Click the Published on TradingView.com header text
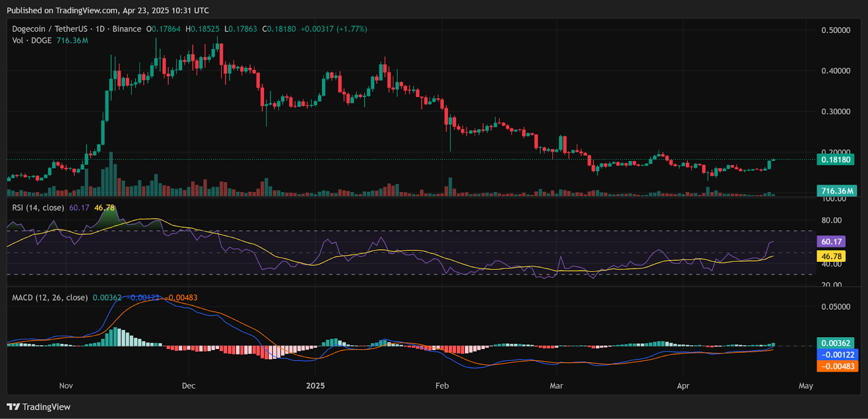 (x=107, y=10)
